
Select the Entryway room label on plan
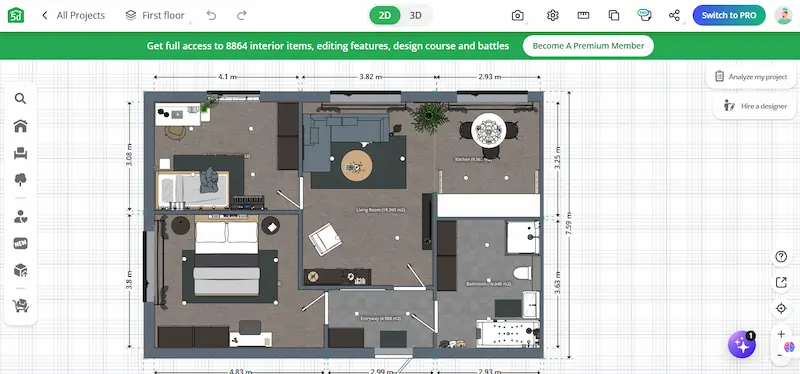click(x=380, y=318)
